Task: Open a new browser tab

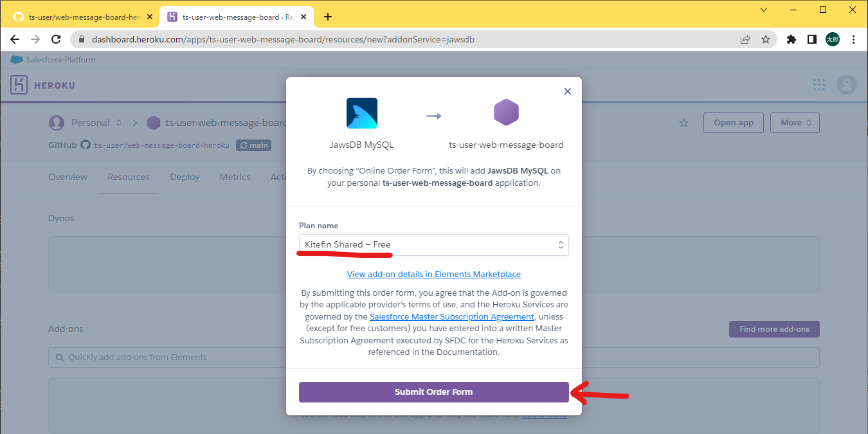Action: pyautogui.click(x=328, y=17)
